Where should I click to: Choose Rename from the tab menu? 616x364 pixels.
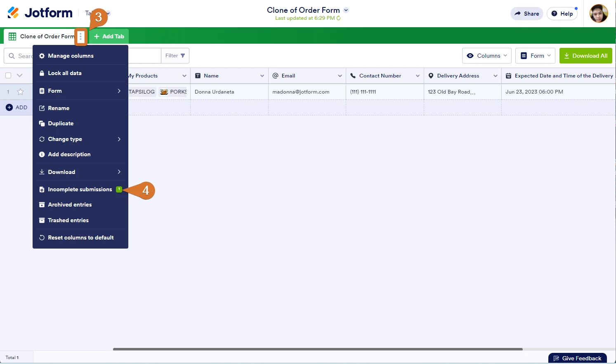[59, 108]
